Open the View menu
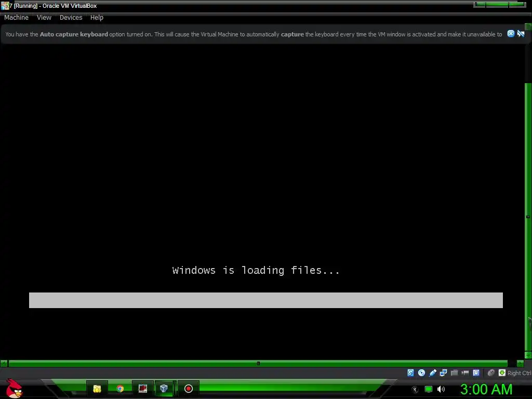Viewport: 532px width, 399px height. click(44, 18)
